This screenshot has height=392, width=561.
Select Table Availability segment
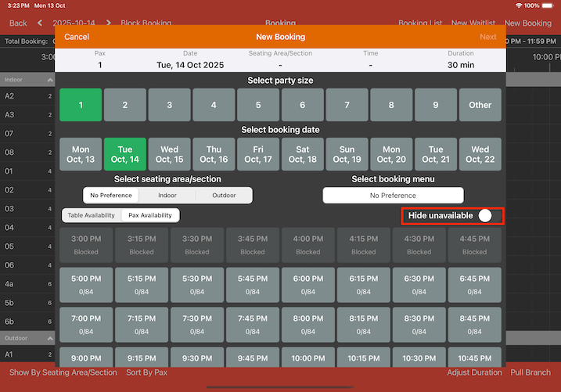pyautogui.click(x=92, y=215)
